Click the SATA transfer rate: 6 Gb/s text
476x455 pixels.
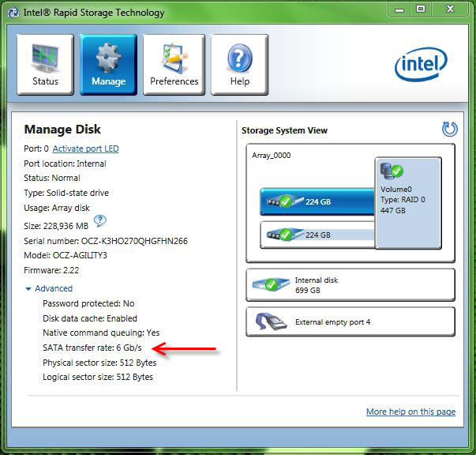click(x=92, y=348)
